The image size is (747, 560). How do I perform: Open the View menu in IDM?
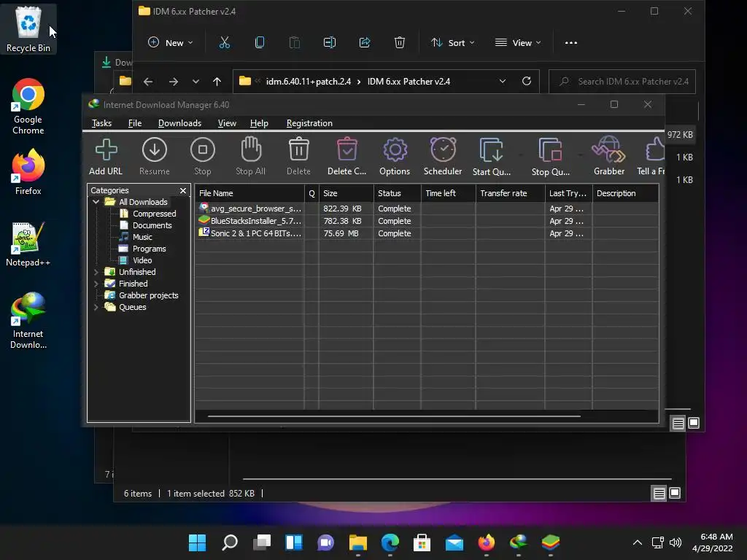click(227, 123)
